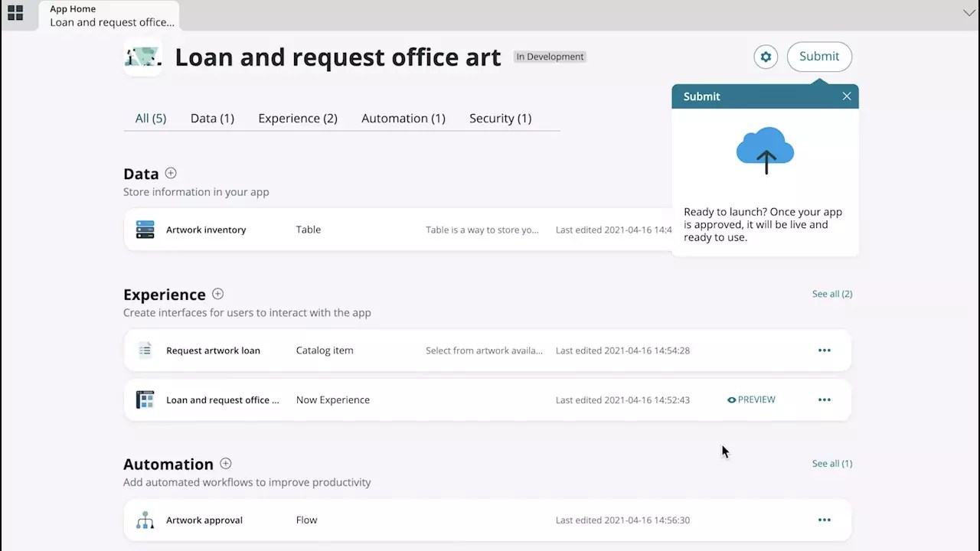
Task: Click the Artwork approval flow icon
Action: [x=145, y=519]
